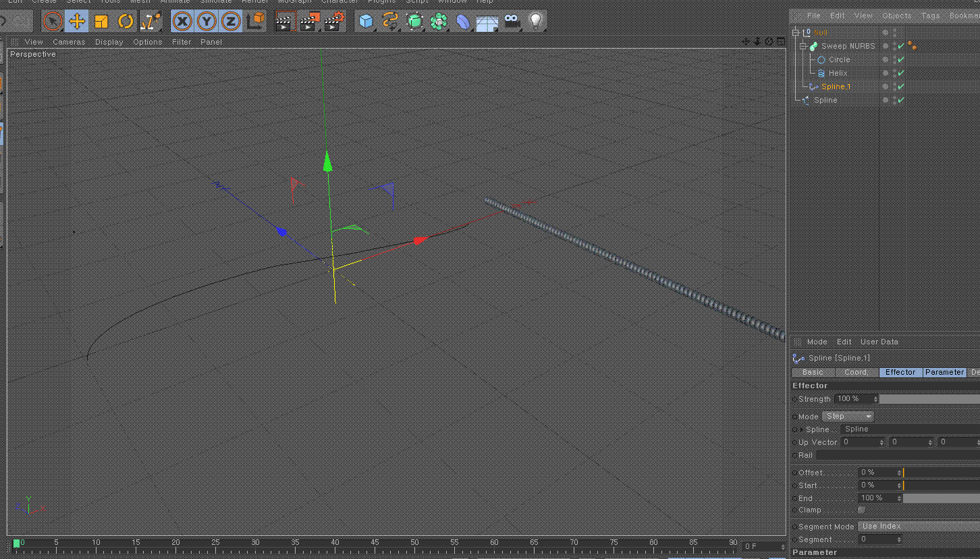The width and height of the screenshot is (980, 559).
Task: Open the Mode Step dropdown
Action: [848, 417]
